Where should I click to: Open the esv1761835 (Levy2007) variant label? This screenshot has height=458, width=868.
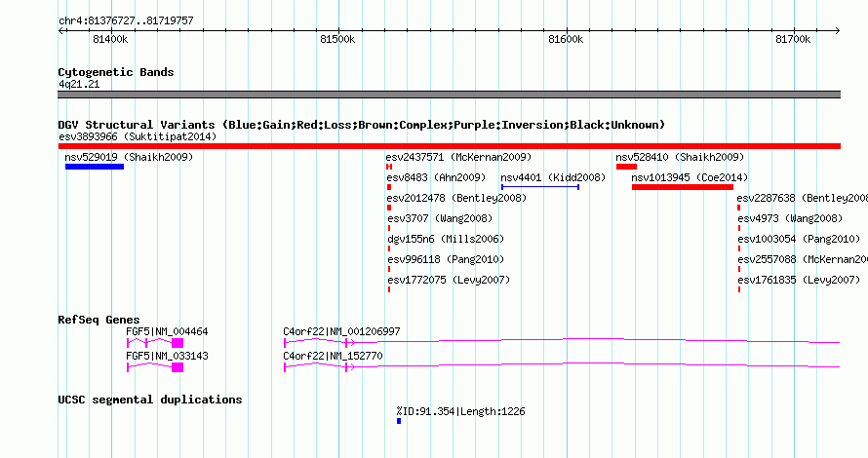coord(799,280)
